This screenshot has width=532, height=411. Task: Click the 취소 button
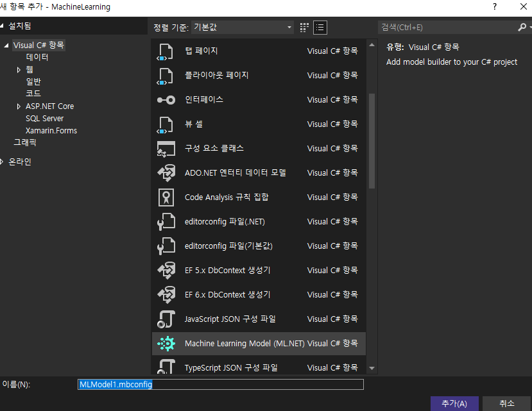point(507,403)
